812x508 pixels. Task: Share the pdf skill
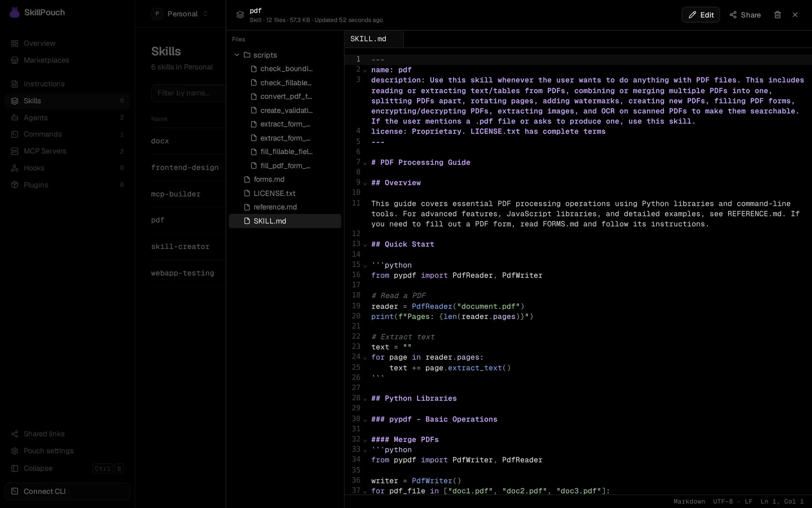pos(745,15)
